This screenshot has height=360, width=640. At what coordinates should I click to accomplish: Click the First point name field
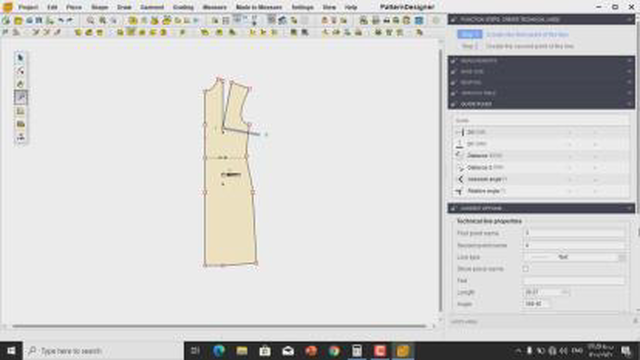pos(574,233)
